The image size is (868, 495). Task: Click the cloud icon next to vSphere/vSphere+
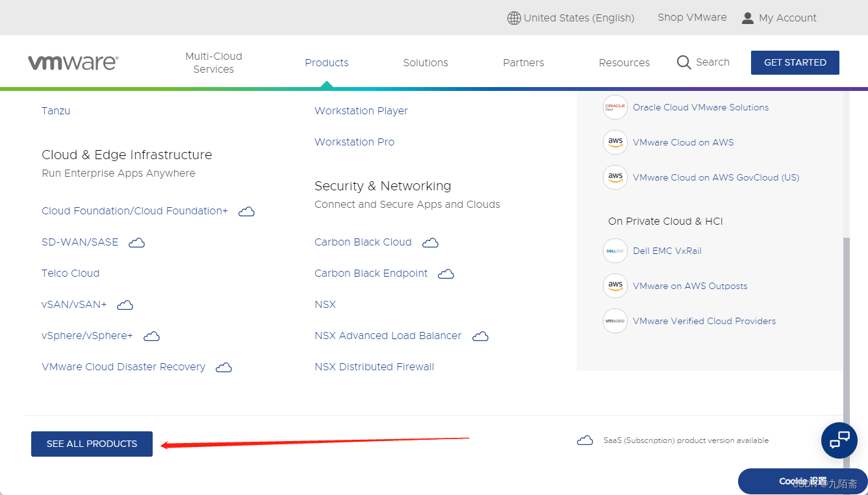[x=151, y=336]
